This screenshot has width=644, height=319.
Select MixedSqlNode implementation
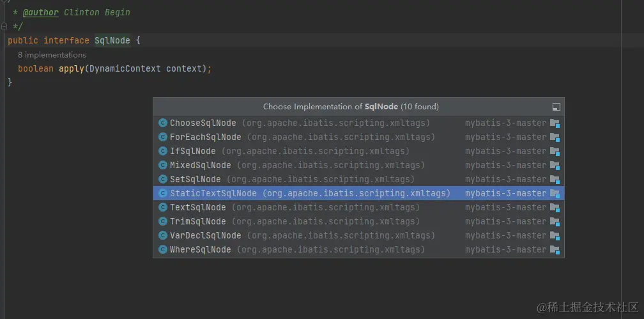coord(358,166)
